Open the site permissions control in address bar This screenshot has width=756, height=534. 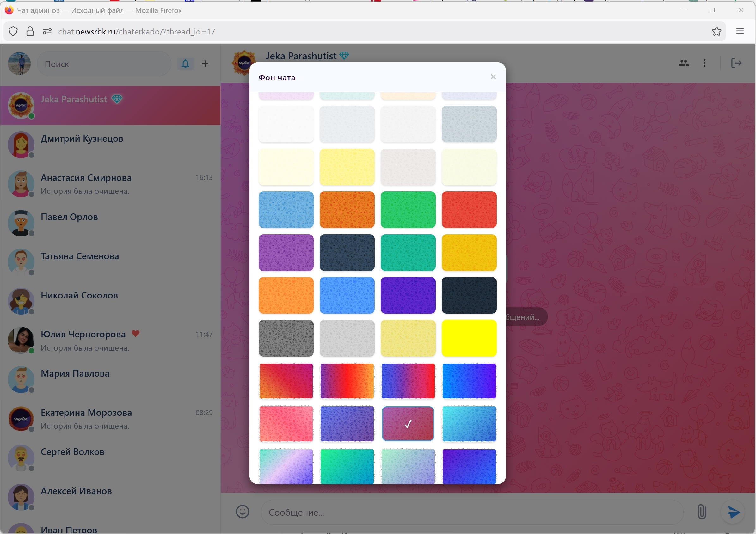tap(47, 31)
